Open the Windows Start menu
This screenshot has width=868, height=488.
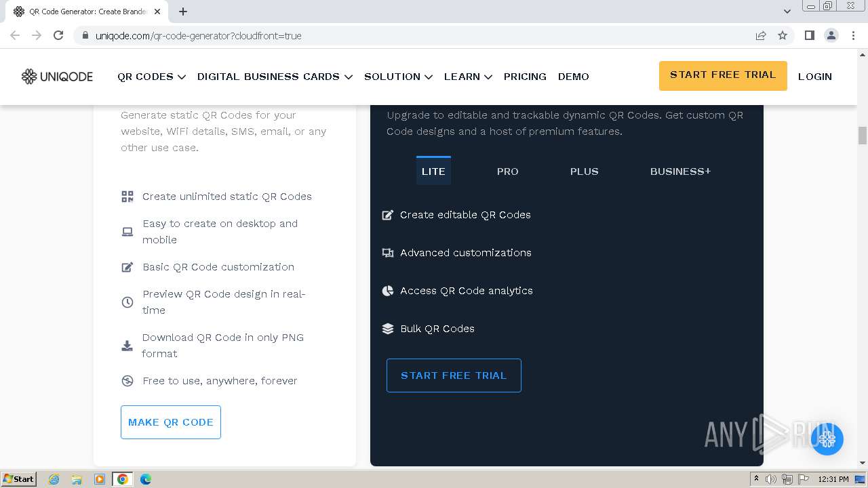[18, 479]
